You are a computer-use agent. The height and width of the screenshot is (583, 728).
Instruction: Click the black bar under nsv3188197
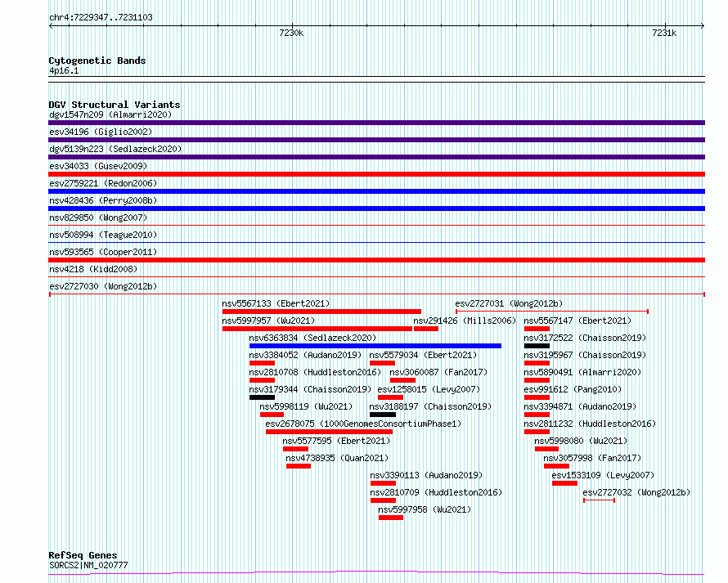pyautogui.click(x=383, y=415)
